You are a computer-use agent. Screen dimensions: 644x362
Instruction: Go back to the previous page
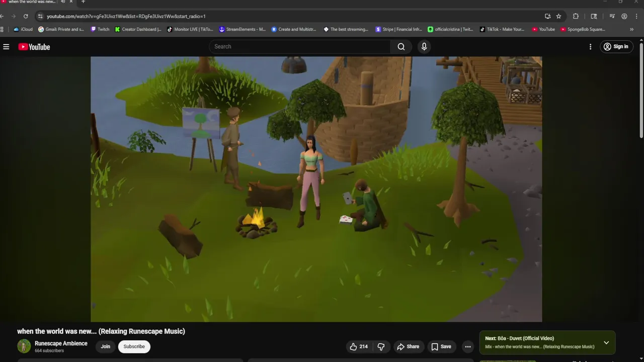point(2,16)
